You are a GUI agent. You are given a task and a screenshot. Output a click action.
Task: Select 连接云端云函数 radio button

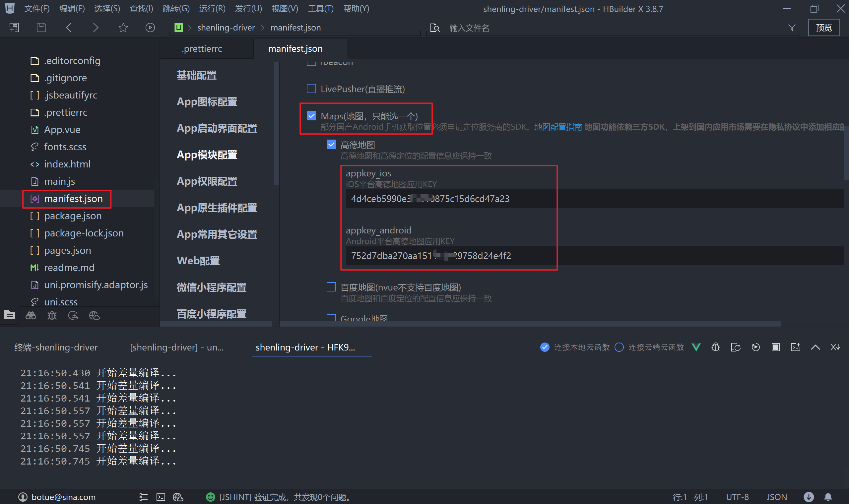coord(619,347)
